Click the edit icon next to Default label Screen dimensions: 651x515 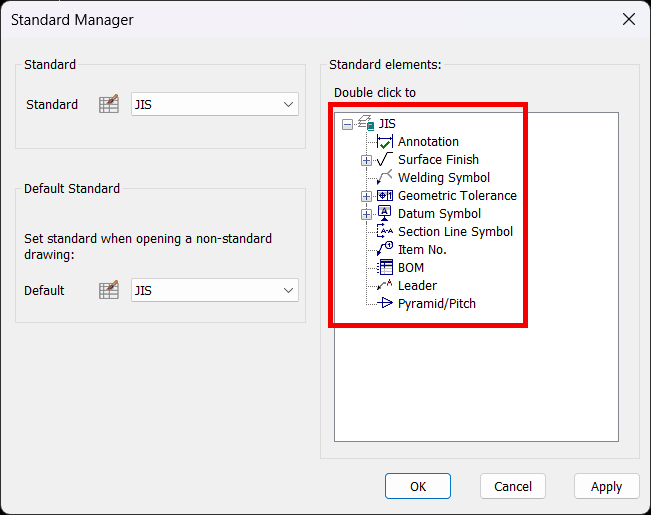[109, 290]
